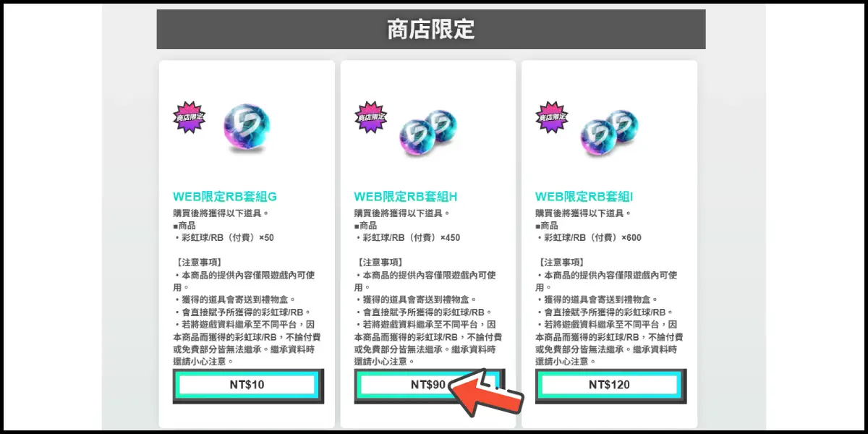This screenshot has height=434, width=868.
Task: Click the twin rainbow orbs image of set I
Action: click(x=610, y=131)
